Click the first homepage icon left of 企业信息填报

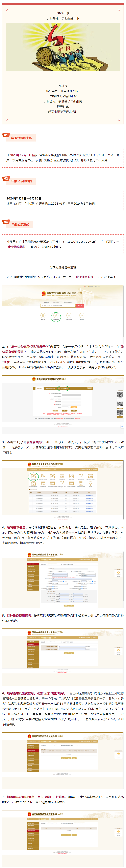click(43, 317)
